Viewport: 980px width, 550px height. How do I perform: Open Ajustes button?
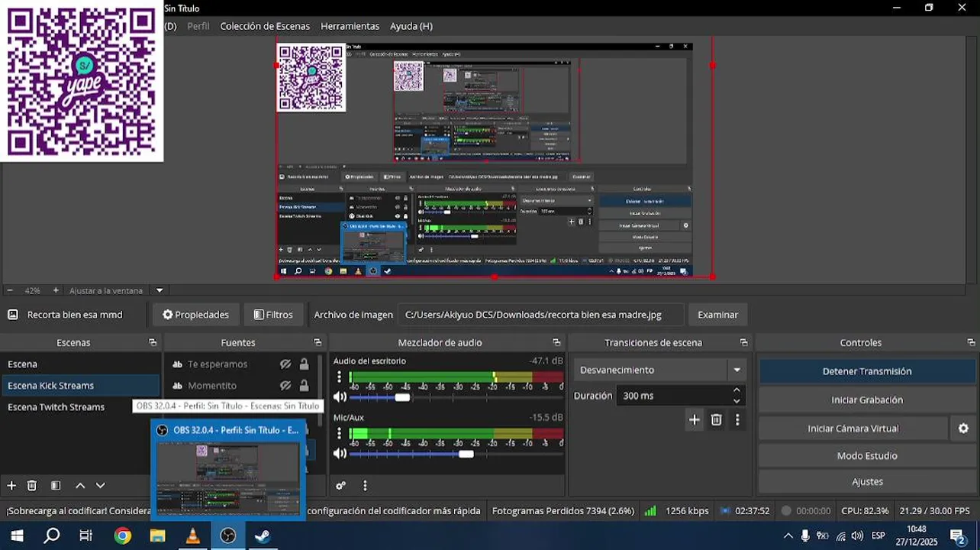coord(867,482)
